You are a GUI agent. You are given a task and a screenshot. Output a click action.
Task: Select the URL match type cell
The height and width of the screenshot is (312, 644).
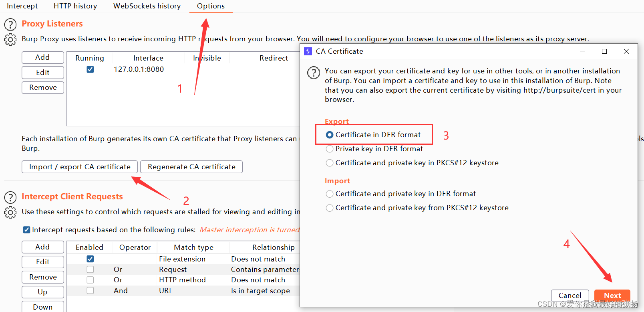click(x=166, y=291)
